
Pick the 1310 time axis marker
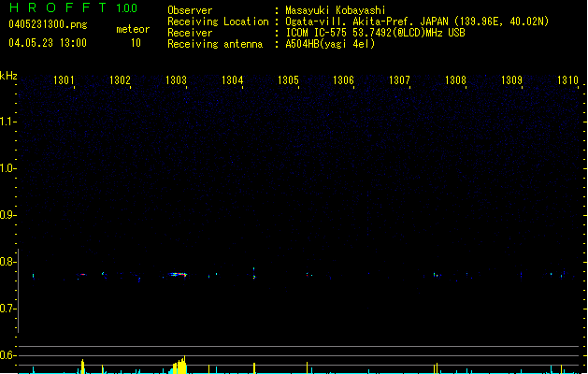coord(567,80)
